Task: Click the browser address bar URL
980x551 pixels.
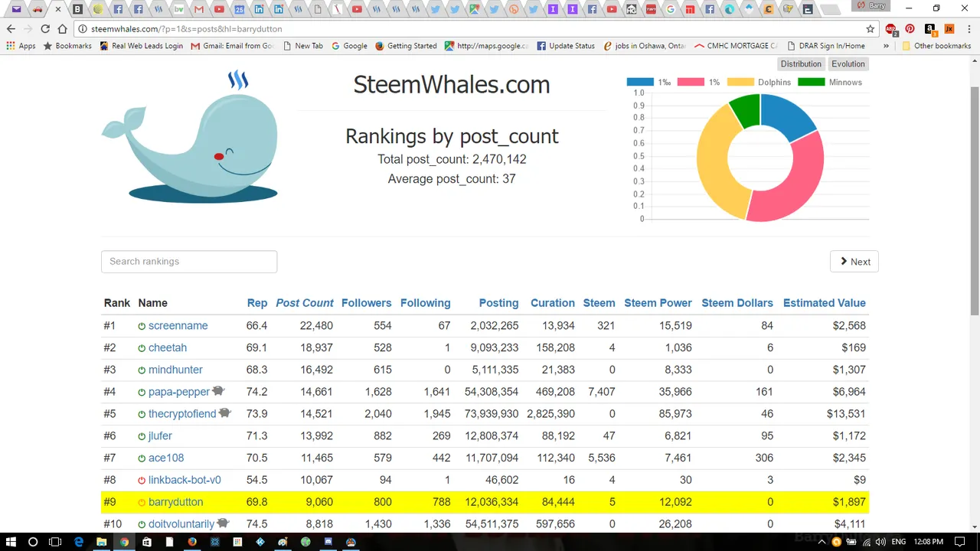Action: pyautogui.click(x=186, y=29)
